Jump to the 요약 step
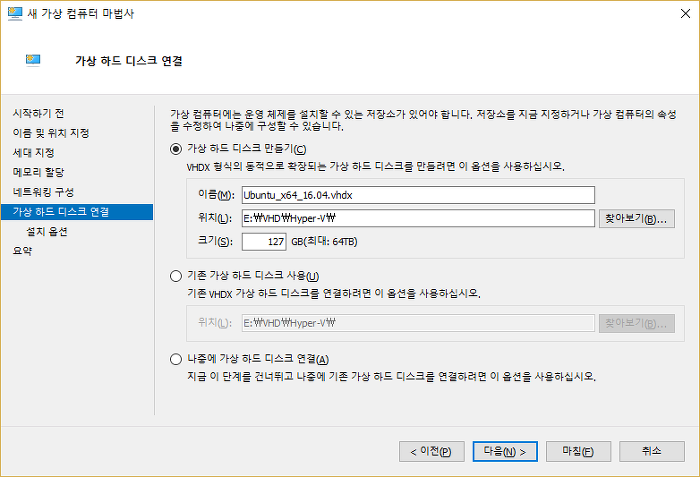 pos(22,251)
